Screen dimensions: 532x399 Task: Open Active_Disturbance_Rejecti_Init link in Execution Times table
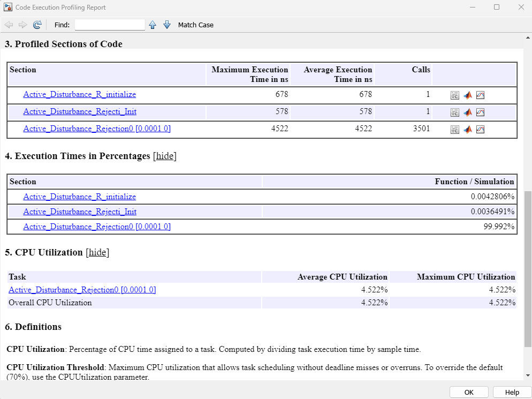click(79, 212)
